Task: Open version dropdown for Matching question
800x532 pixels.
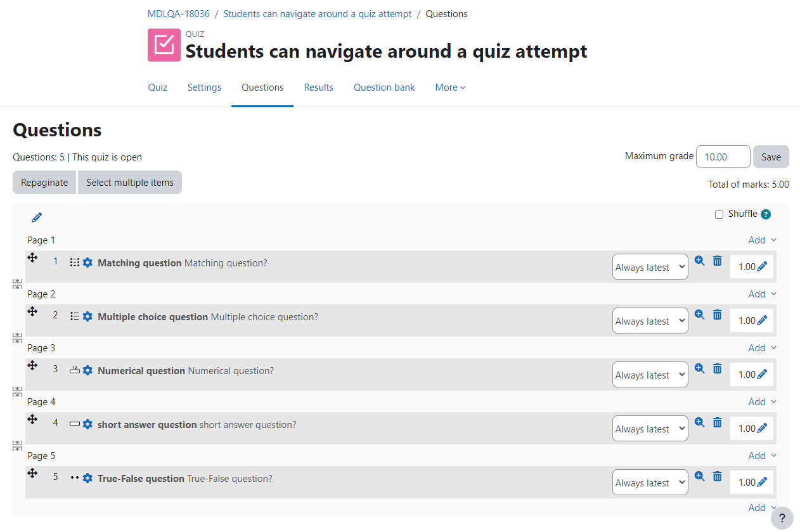Action: [x=650, y=267]
